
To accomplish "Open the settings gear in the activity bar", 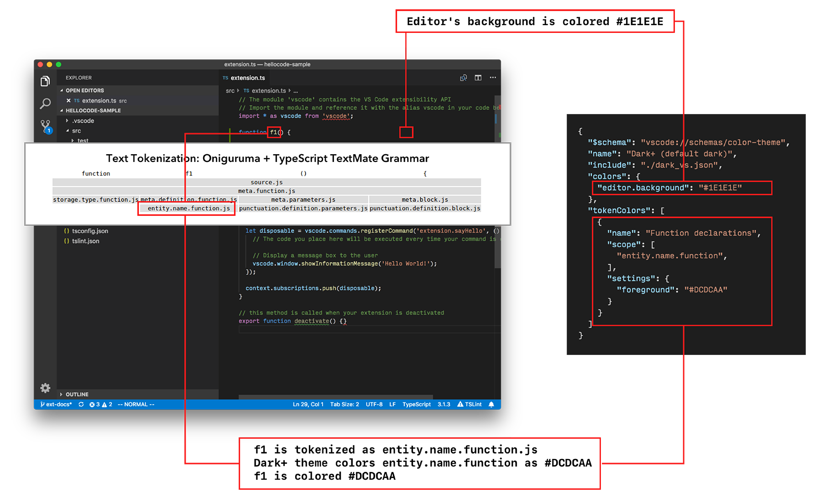I will pos(45,388).
